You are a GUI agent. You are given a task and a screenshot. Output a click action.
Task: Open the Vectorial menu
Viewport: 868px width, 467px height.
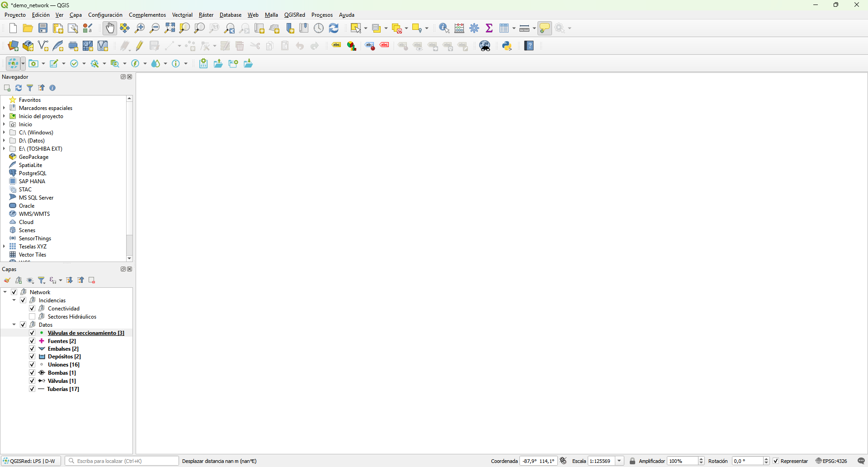click(182, 15)
